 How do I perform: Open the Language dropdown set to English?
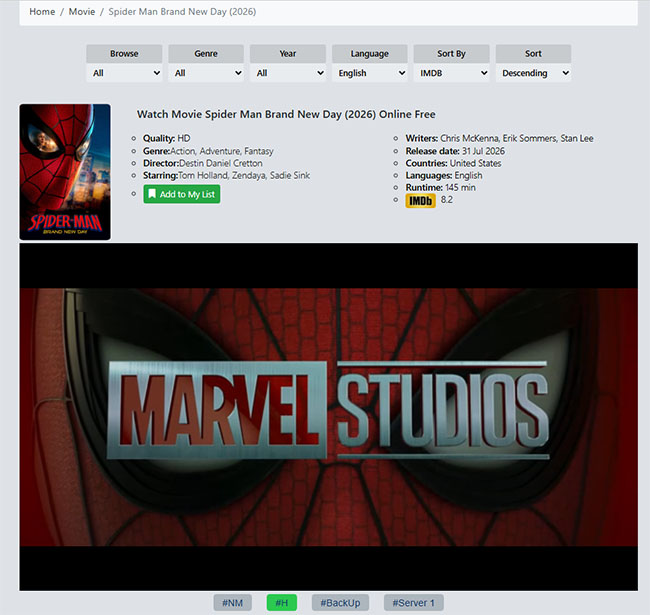tap(369, 73)
